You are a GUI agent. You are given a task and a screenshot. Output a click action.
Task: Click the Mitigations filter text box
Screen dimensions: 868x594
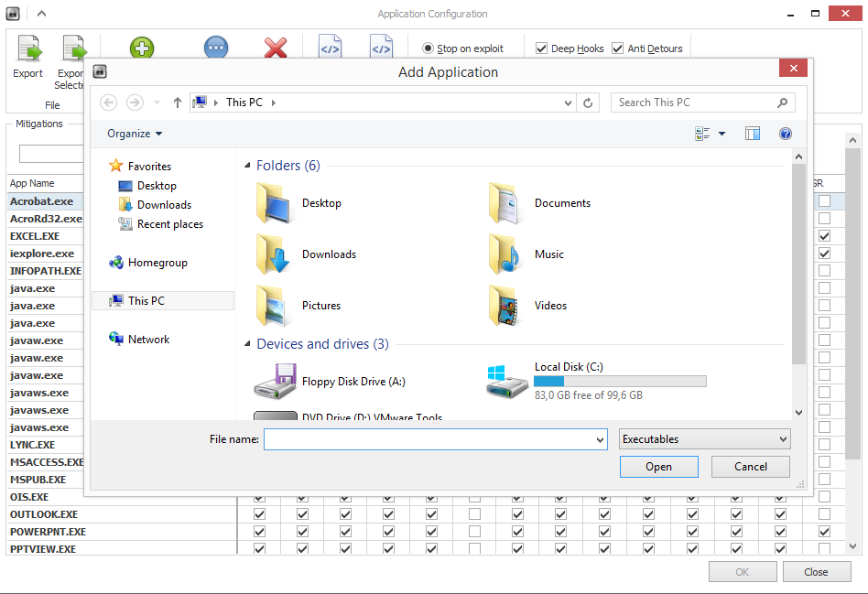click(x=51, y=154)
